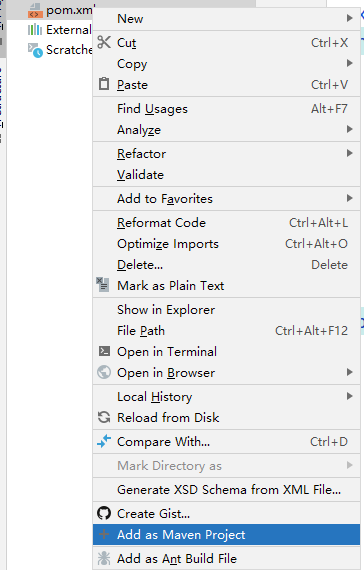Click the Open in Browser globe icon
This screenshot has height=570, width=364.
coord(104,372)
